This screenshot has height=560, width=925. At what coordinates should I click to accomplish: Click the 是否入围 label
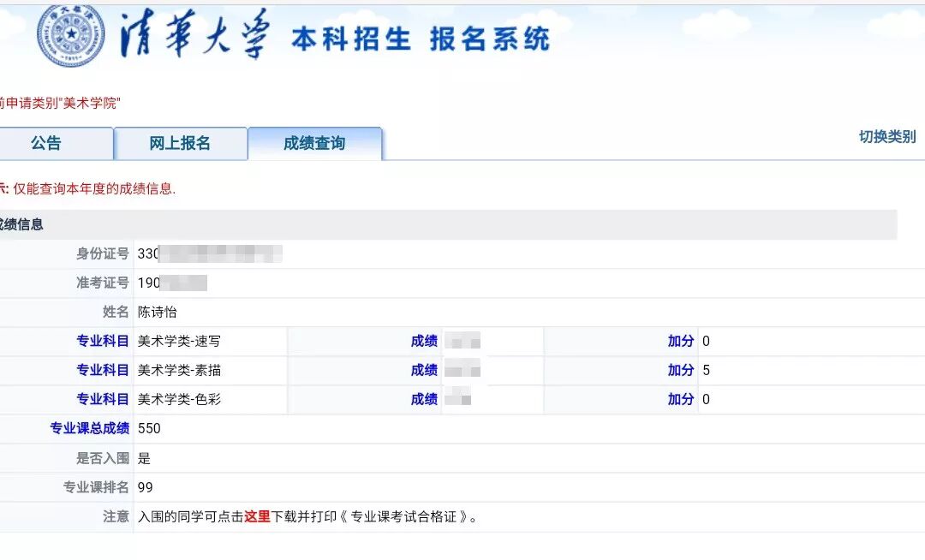point(103,458)
